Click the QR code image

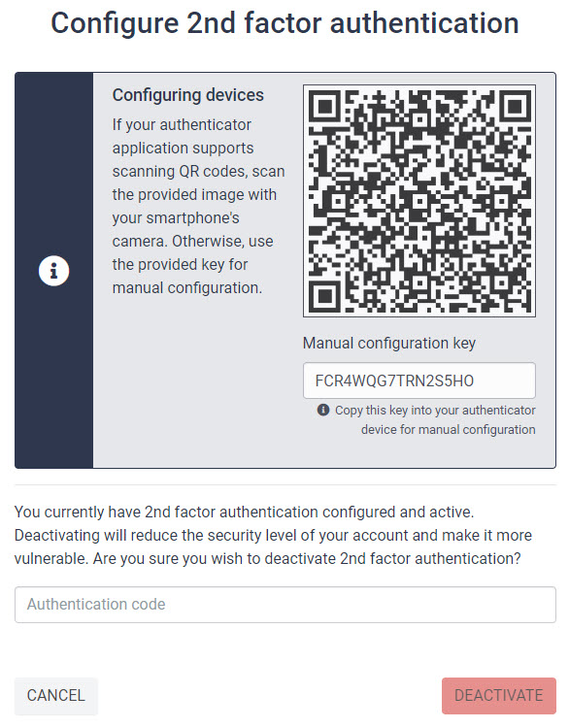[x=418, y=201]
